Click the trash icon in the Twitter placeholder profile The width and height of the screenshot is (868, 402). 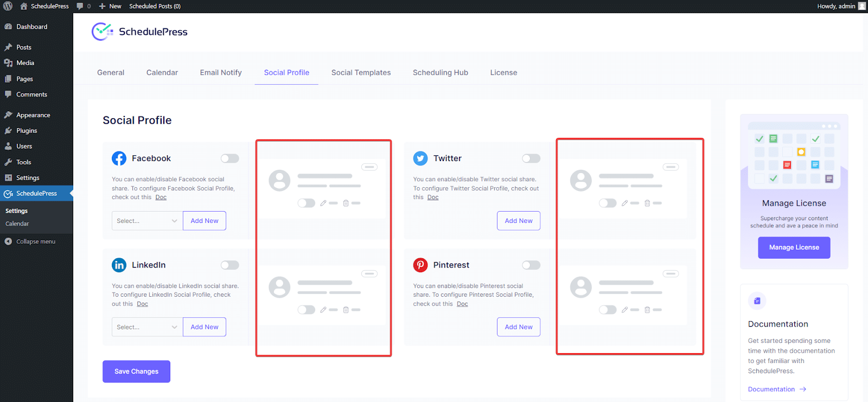point(647,203)
